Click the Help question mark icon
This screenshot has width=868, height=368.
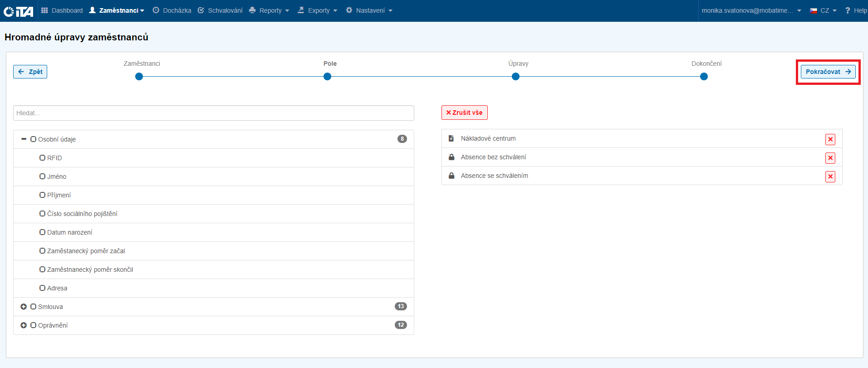coord(847,10)
